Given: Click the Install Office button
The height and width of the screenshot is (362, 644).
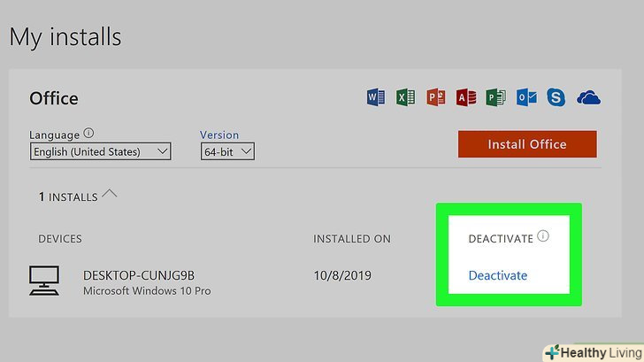Looking at the screenshot, I should point(527,144).
